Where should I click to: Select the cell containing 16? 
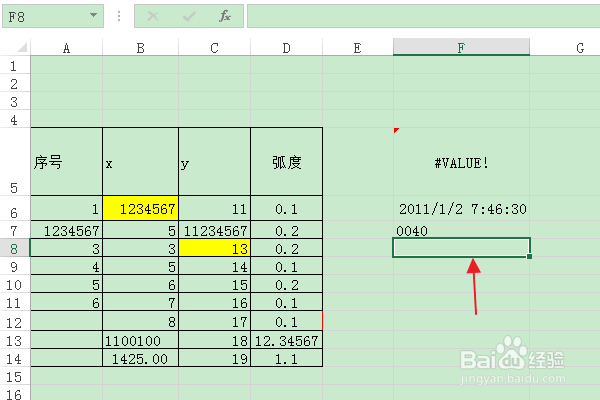[x=214, y=303]
